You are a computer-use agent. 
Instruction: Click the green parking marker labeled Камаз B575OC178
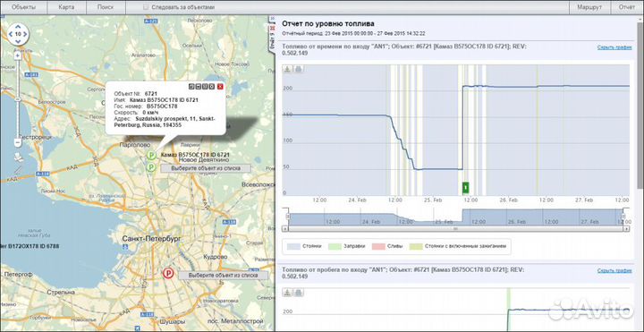pos(151,155)
